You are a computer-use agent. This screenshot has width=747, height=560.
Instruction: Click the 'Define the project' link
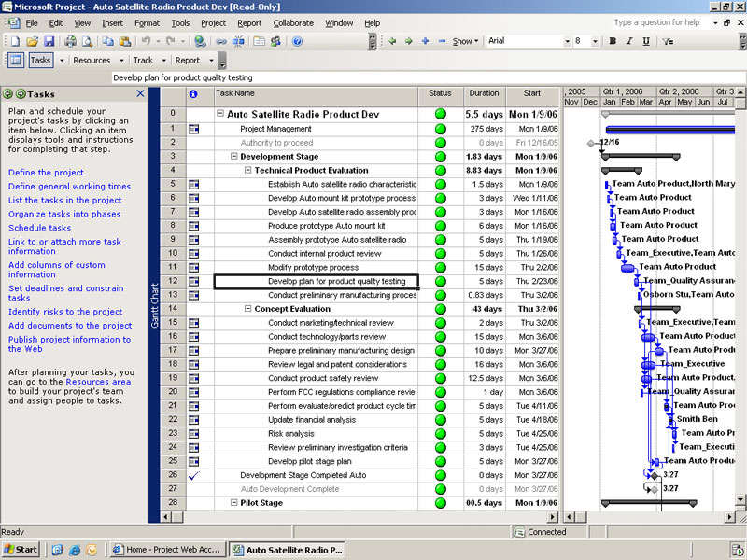(46, 173)
